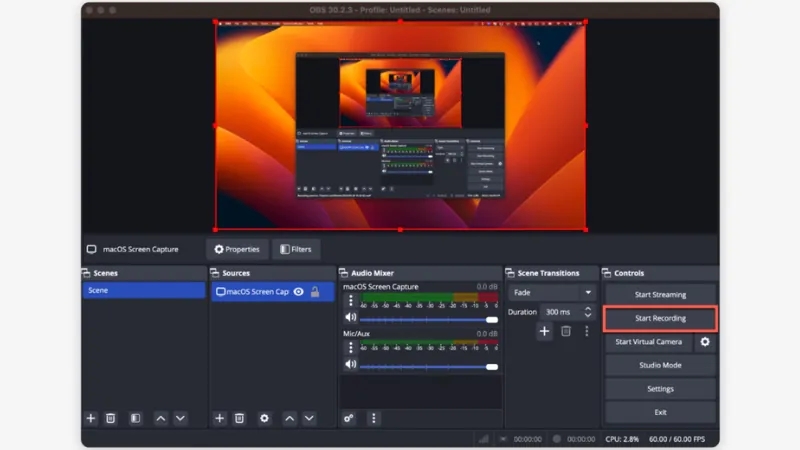Image resolution: width=800 pixels, height=450 pixels.
Task: Mute macOS Screen Capture audio speaker
Action: [351, 317]
